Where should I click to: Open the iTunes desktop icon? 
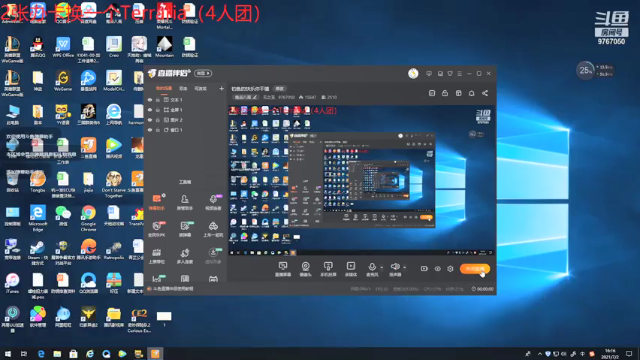(x=12, y=284)
